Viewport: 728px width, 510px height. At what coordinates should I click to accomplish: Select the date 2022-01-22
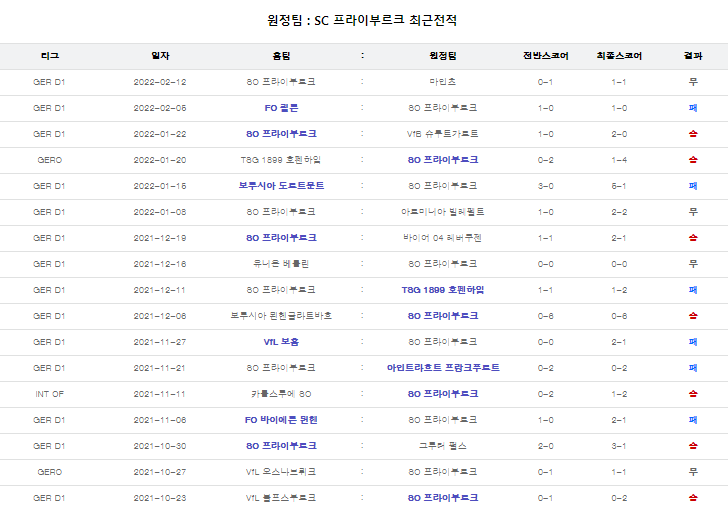(160, 134)
